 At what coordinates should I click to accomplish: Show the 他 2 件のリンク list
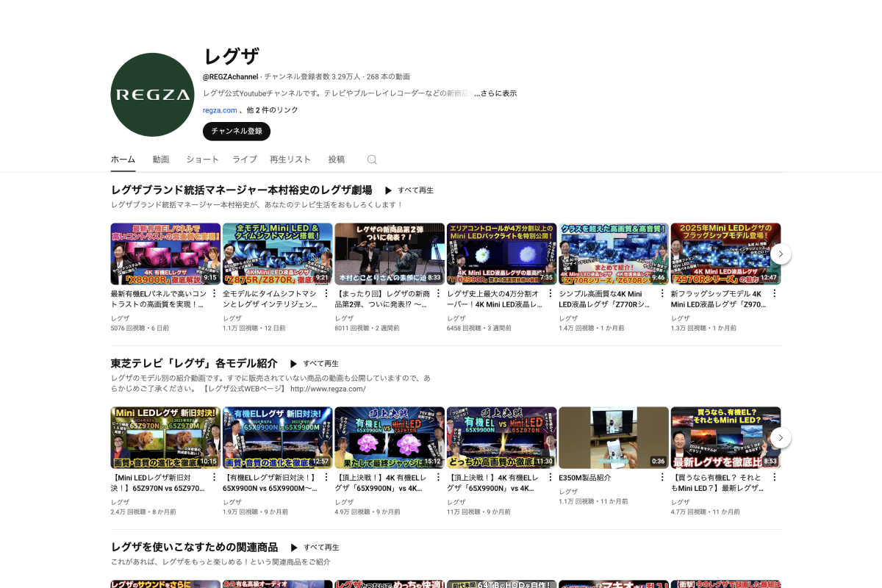(x=273, y=110)
